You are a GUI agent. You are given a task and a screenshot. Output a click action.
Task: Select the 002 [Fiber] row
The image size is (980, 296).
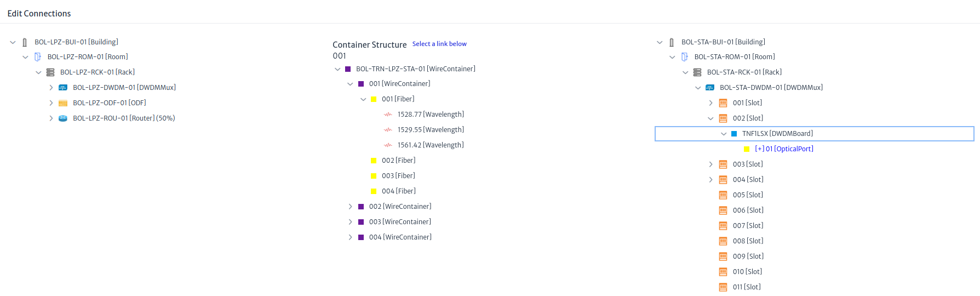tap(399, 161)
